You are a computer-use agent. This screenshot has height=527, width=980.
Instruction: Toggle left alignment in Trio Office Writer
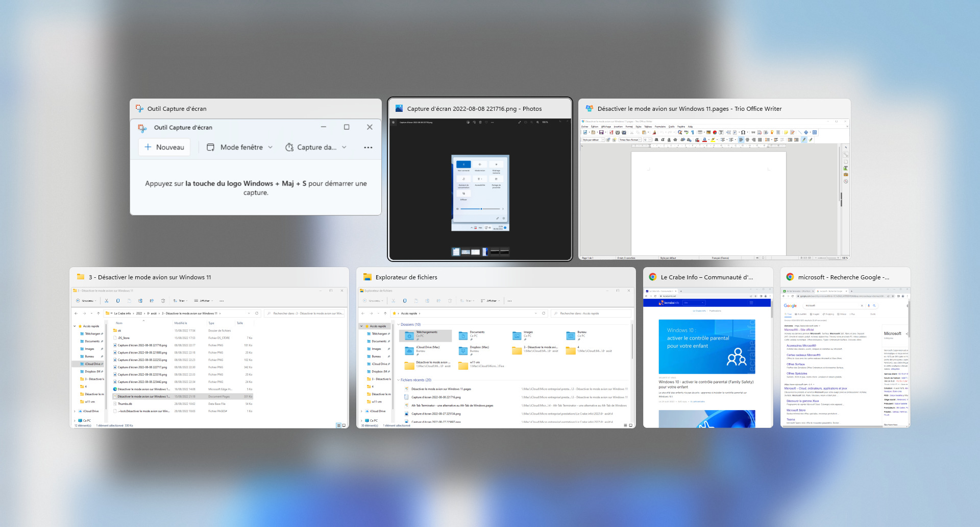point(741,139)
